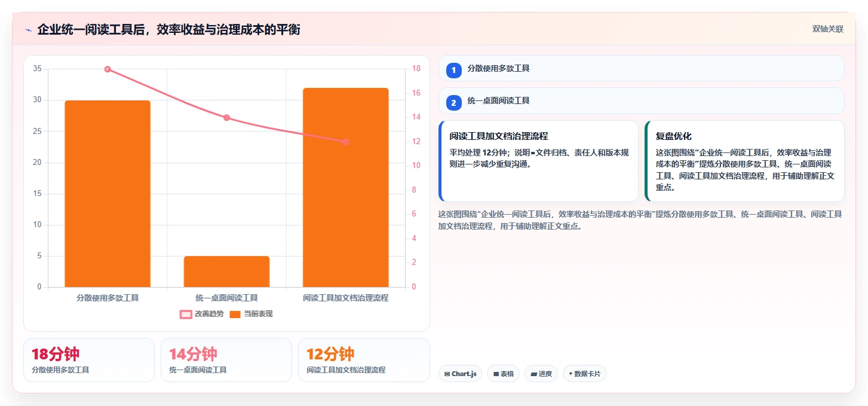This screenshot has height=406, width=868.
Task: Toggle the 当前表现 legend item
Action: [x=251, y=314]
